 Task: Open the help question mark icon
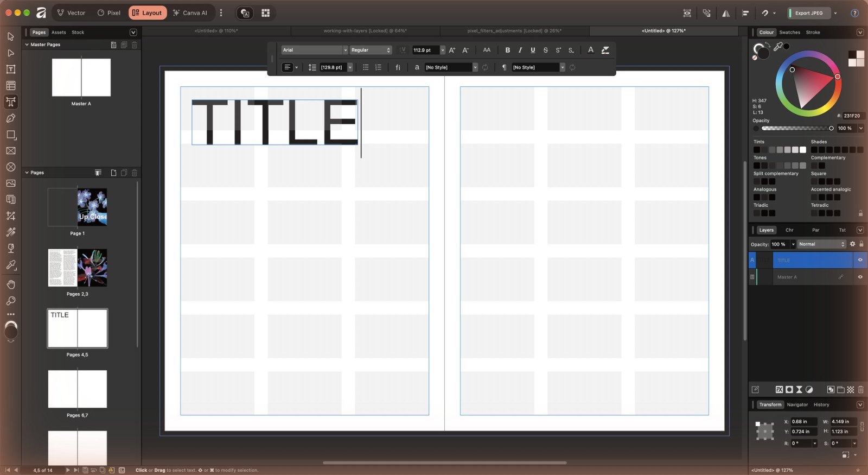coord(854,13)
